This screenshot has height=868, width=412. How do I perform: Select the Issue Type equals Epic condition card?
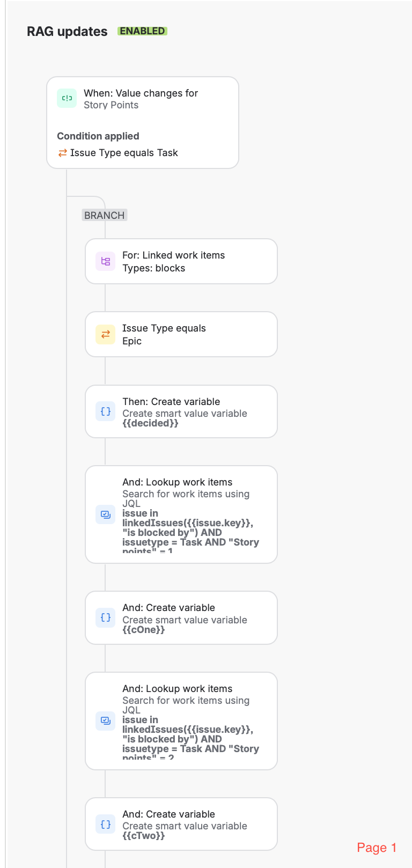[181, 334]
